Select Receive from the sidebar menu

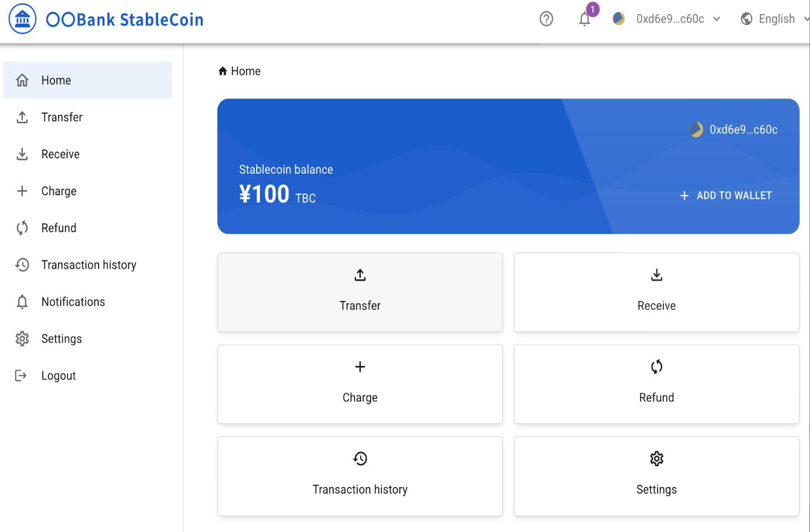coord(60,153)
